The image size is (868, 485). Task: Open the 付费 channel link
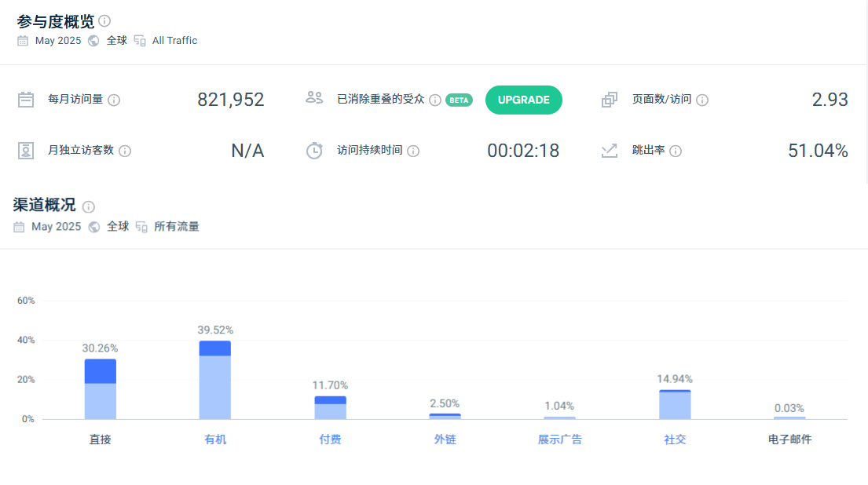pos(330,439)
